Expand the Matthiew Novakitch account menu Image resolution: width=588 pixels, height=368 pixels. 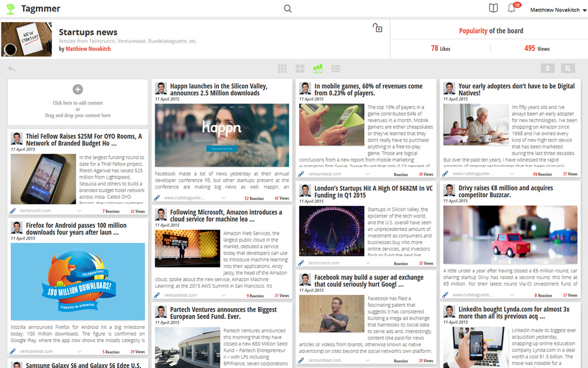point(559,10)
